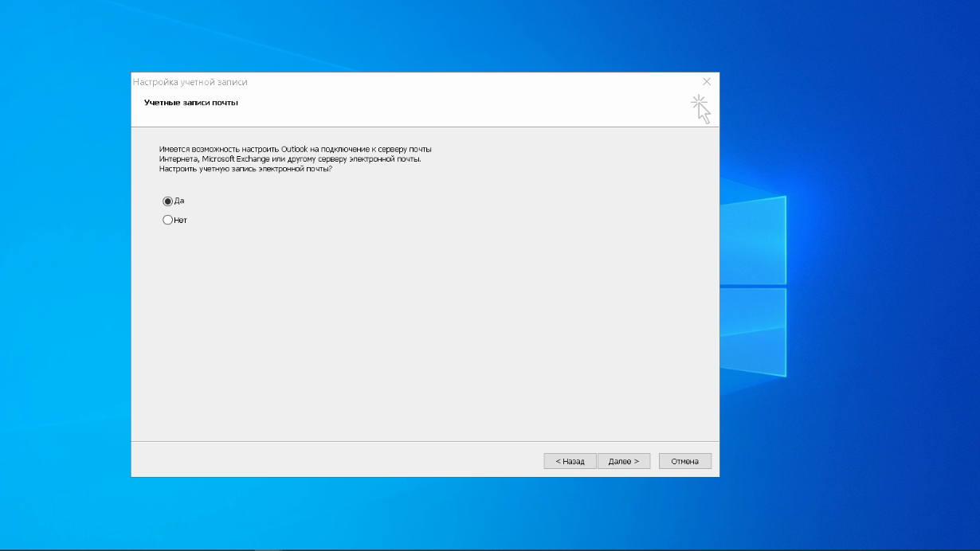The width and height of the screenshot is (980, 551).
Task: Click the wizard cursor icon in header
Action: point(700,109)
